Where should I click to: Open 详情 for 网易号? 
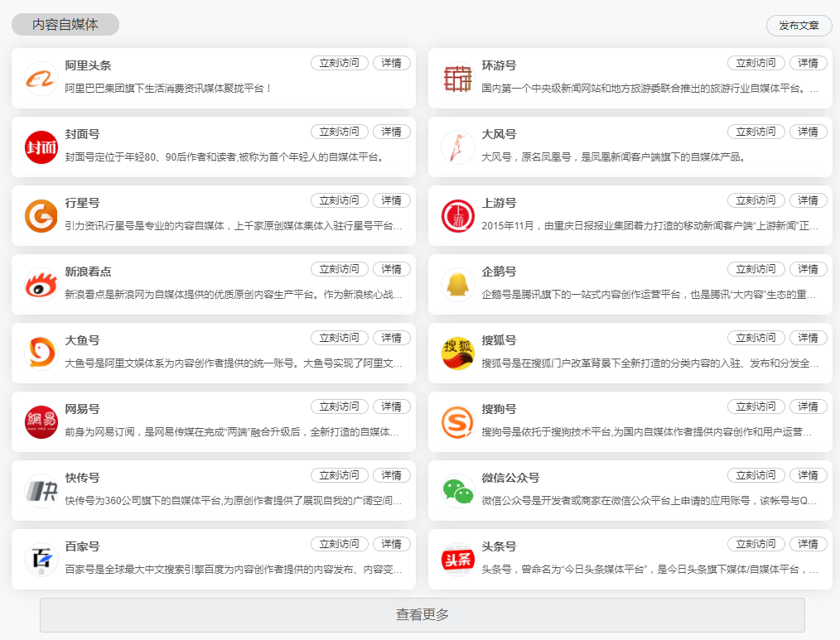pyautogui.click(x=392, y=407)
